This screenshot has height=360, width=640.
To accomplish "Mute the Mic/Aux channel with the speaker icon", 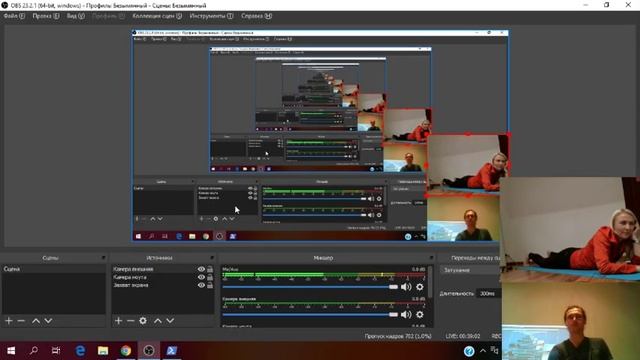I will click(x=406, y=287).
